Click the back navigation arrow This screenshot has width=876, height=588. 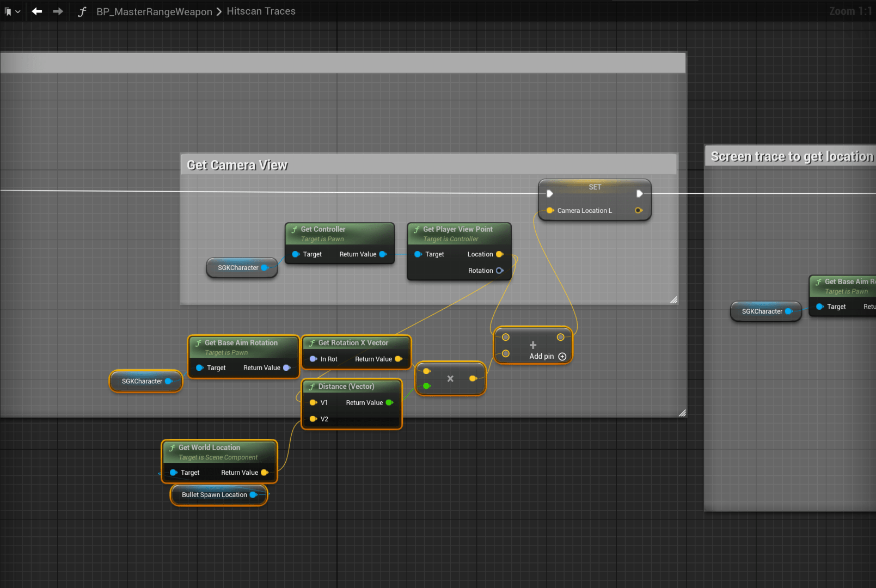pos(36,11)
